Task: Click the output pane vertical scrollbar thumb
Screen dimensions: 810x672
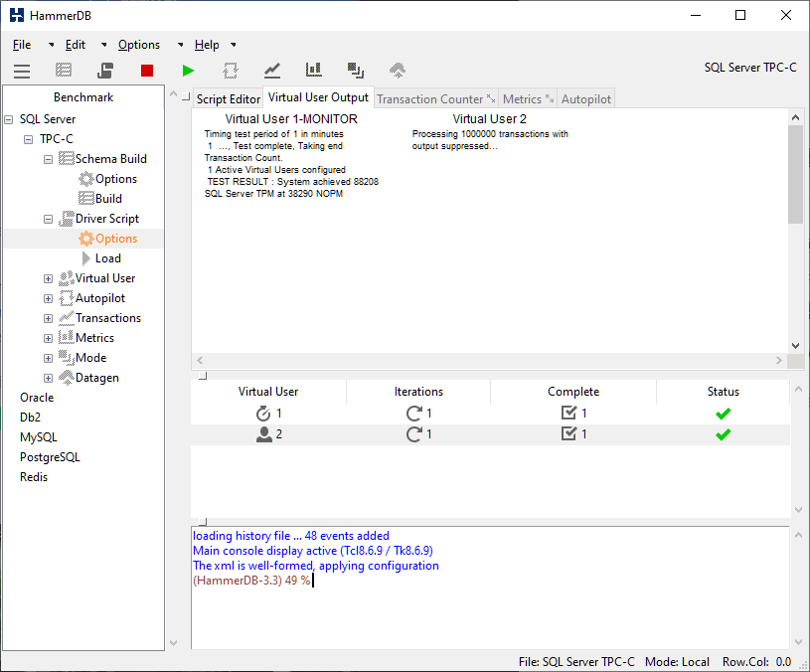Action: click(795, 175)
